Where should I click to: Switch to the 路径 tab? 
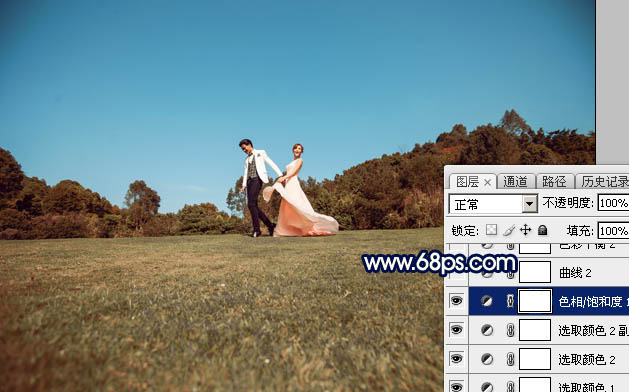554,182
